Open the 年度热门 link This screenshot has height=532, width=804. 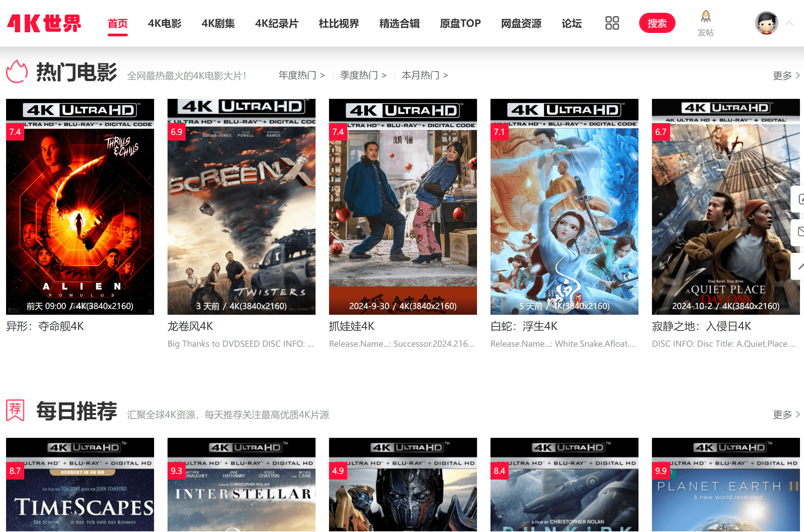tap(302, 75)
